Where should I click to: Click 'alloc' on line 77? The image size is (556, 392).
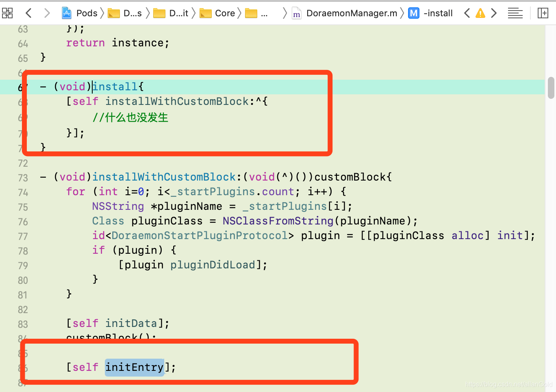point(467,235)
